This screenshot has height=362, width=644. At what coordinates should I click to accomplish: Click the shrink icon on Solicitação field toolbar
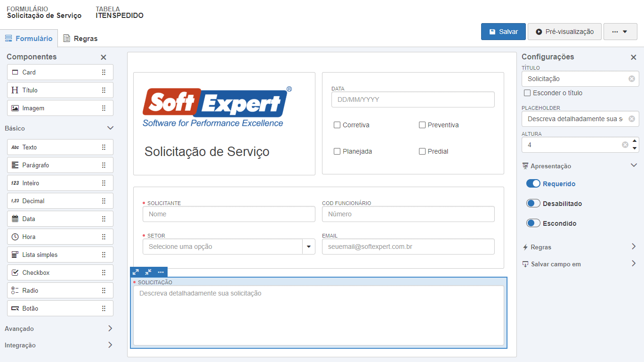tap(148, 272)
